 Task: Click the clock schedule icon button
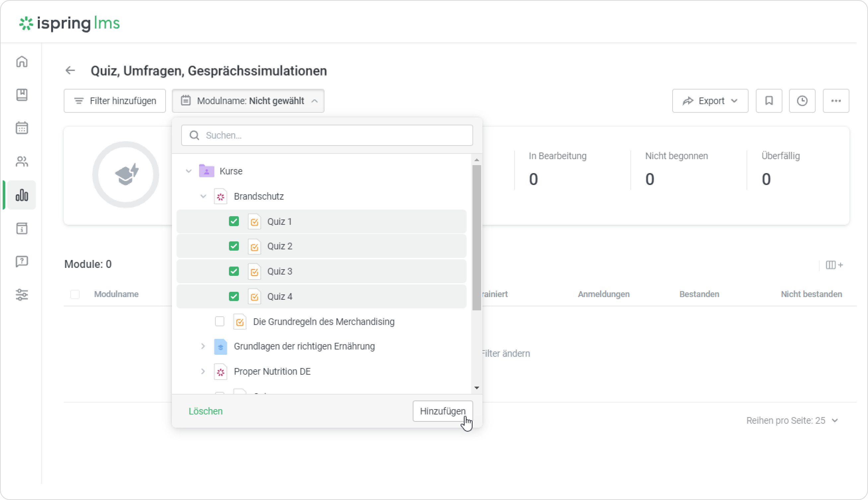point(802,100)
